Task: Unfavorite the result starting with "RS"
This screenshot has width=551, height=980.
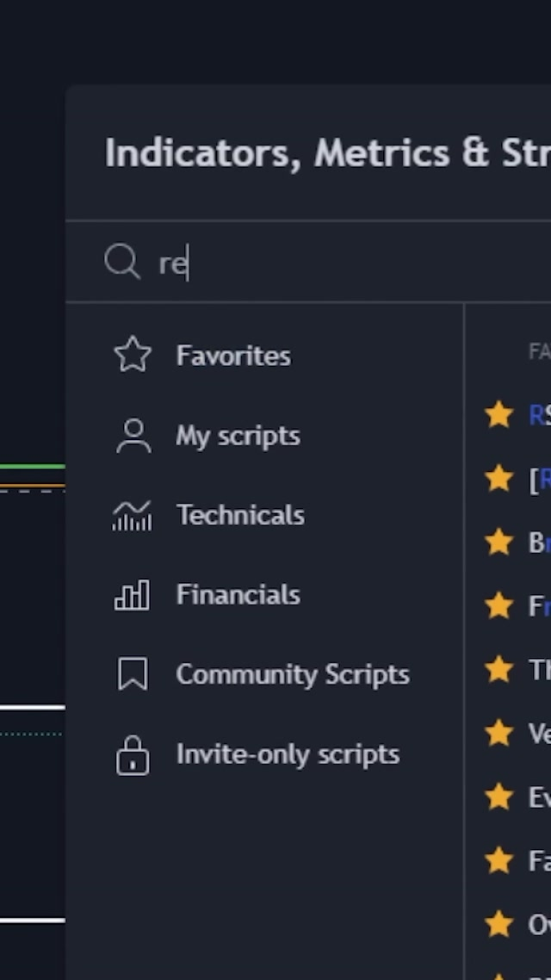Action: click(x=498, y=415)
